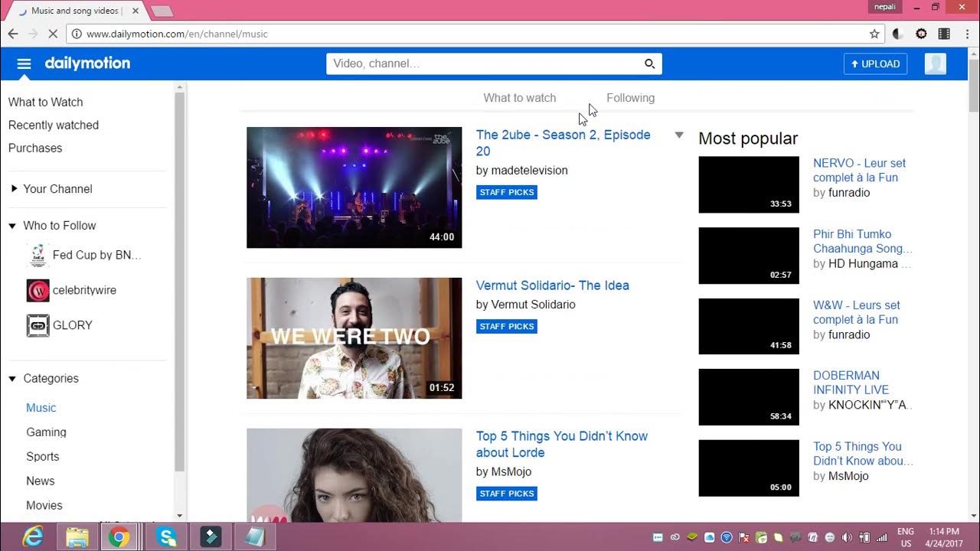
Task: Click the volume speaker tray icon
Action: (847, 537)
